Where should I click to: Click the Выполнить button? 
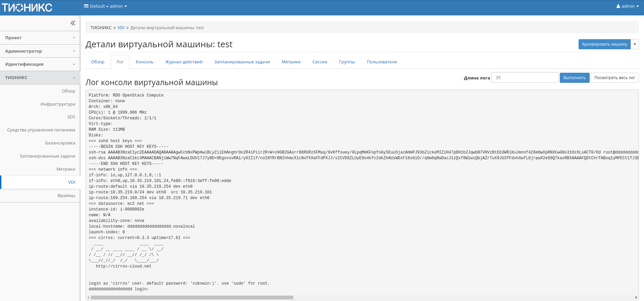coord(574,78)
